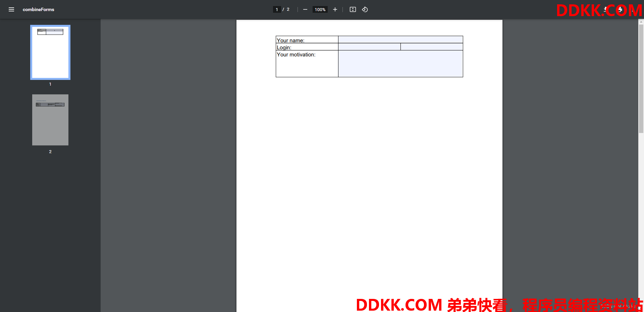This screenshot has width=644, height=312.
Task: Click the combineForms document title
Action: tap(38, 9)
